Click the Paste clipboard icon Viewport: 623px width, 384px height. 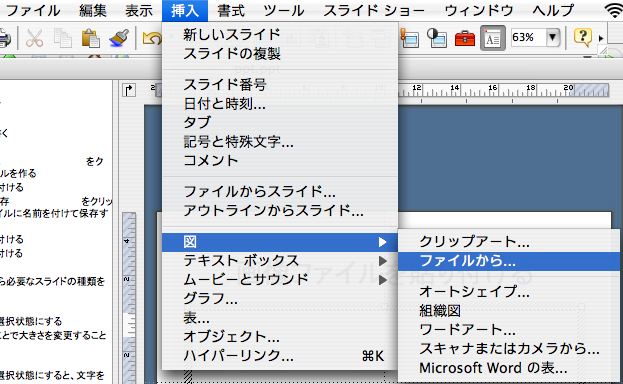pos(91,39)
